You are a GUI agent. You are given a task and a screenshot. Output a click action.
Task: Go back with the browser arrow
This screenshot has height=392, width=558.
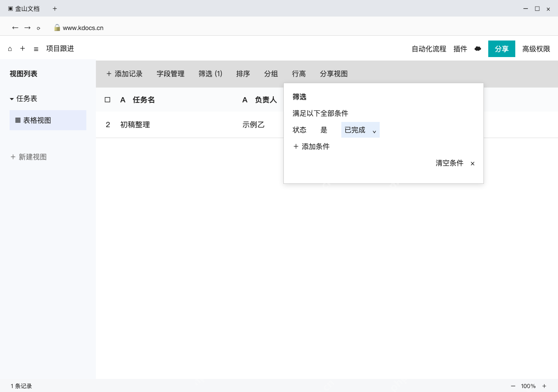(x=15, y=28)
